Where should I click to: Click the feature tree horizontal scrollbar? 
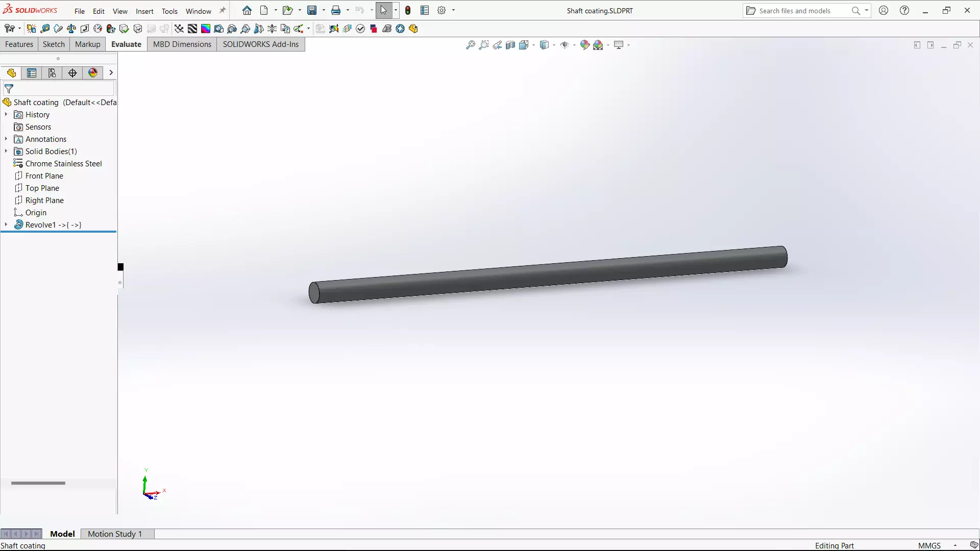[38, 483]
